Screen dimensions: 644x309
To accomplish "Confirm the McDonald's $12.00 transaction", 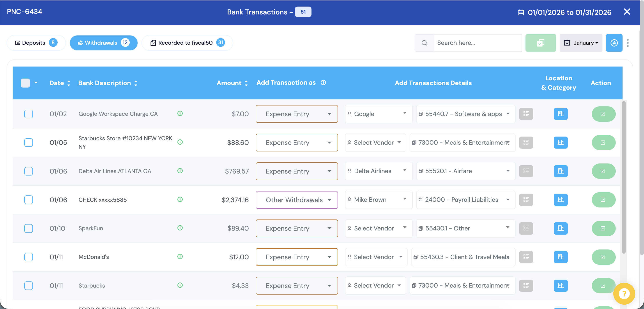I will point(603,257).
